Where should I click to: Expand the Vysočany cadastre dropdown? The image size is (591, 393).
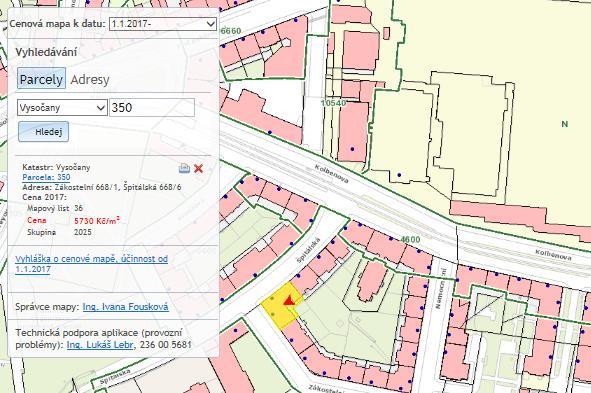coord(62,108)
